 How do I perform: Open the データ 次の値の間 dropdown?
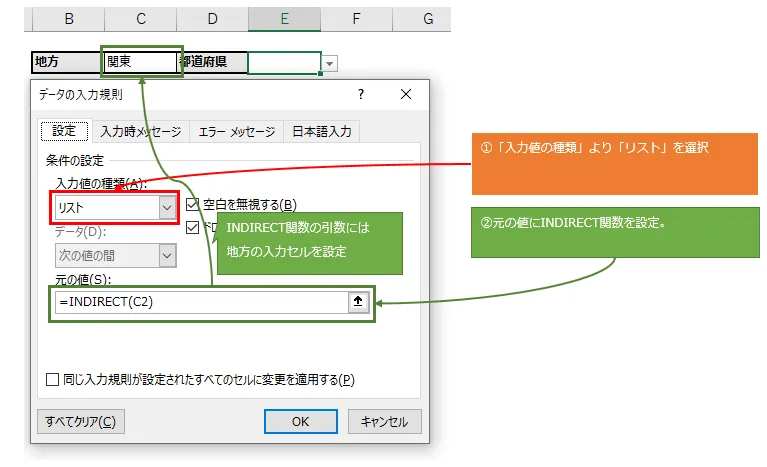(x=167, y=256)
